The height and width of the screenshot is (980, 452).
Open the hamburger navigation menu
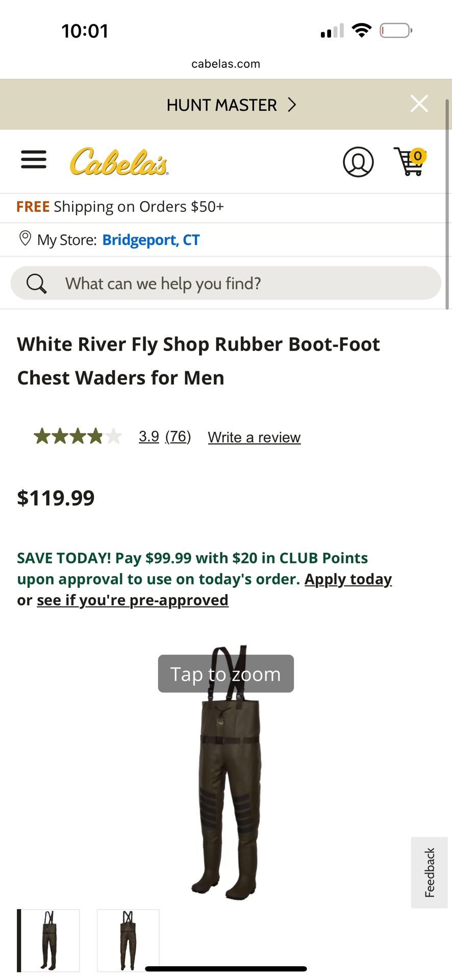click(34, 160)
